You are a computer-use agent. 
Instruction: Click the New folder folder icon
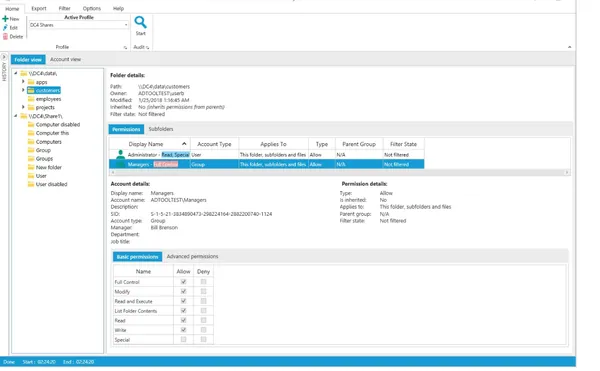[31, 167]
